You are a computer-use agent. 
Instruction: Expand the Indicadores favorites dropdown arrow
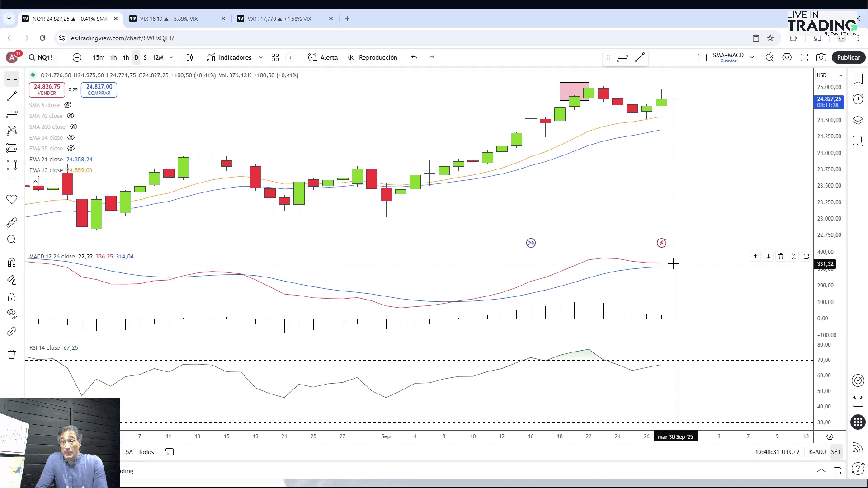[x=261, y=57]
